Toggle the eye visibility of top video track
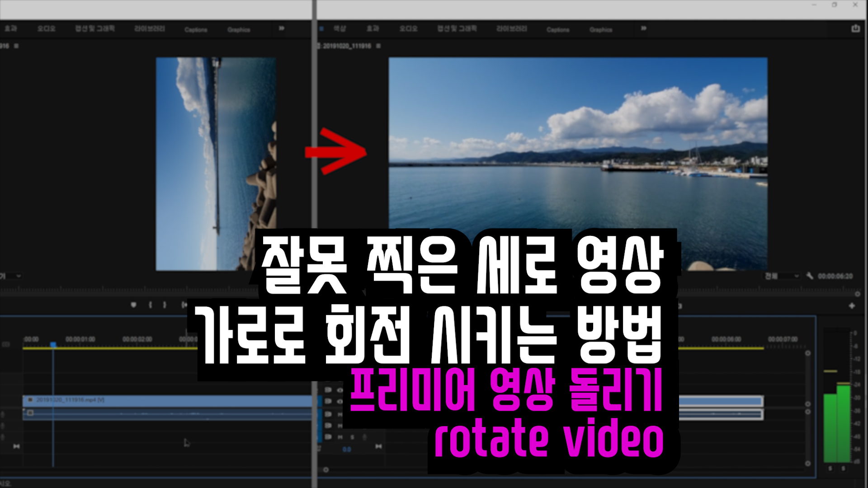 [340, 389]
